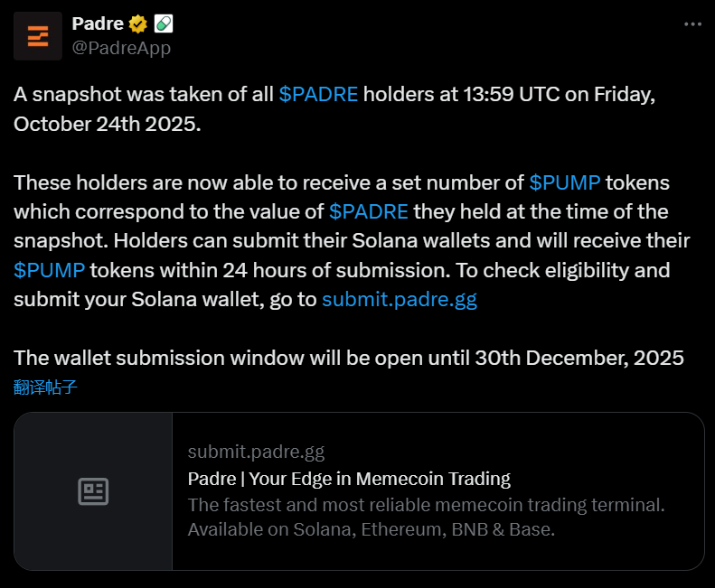This screenshot has height=588, width=715.
Task: Click the $PUMP cashtag before "tokens within 24 hours"
Action: [50, 270]
